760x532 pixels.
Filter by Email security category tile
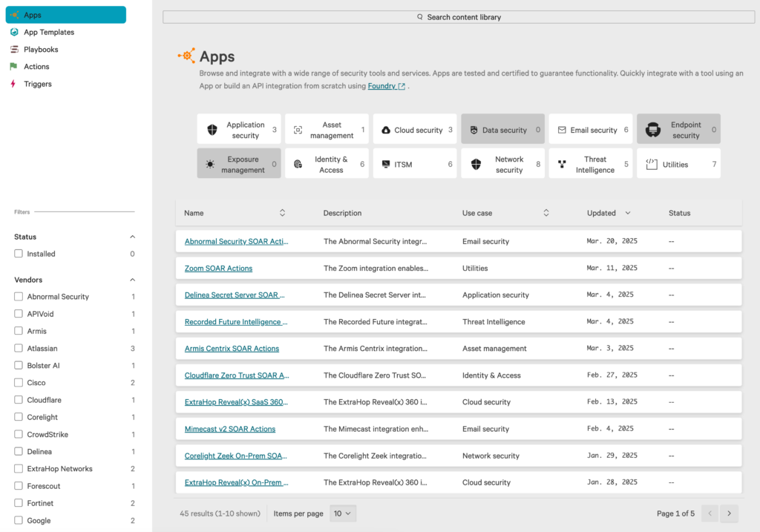pos(590,129)
